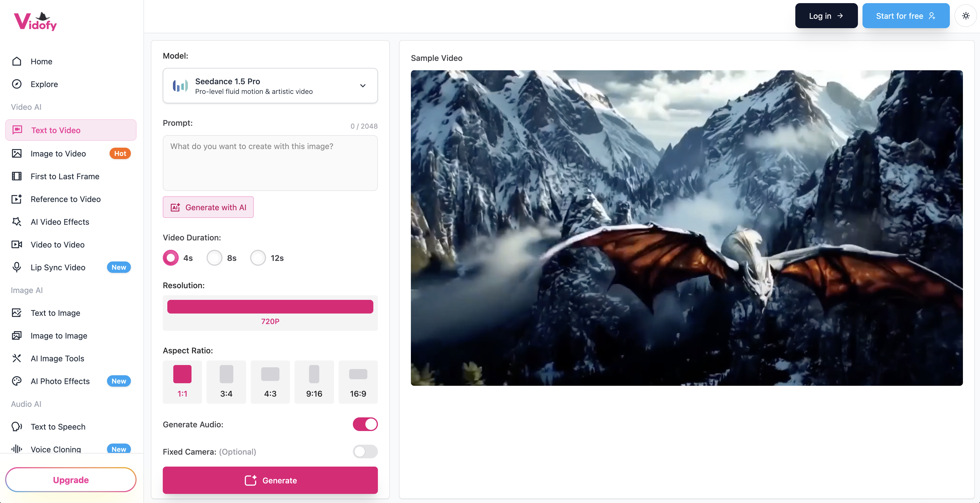
Task: Click into the prompt text area
Action: point(270,163)
